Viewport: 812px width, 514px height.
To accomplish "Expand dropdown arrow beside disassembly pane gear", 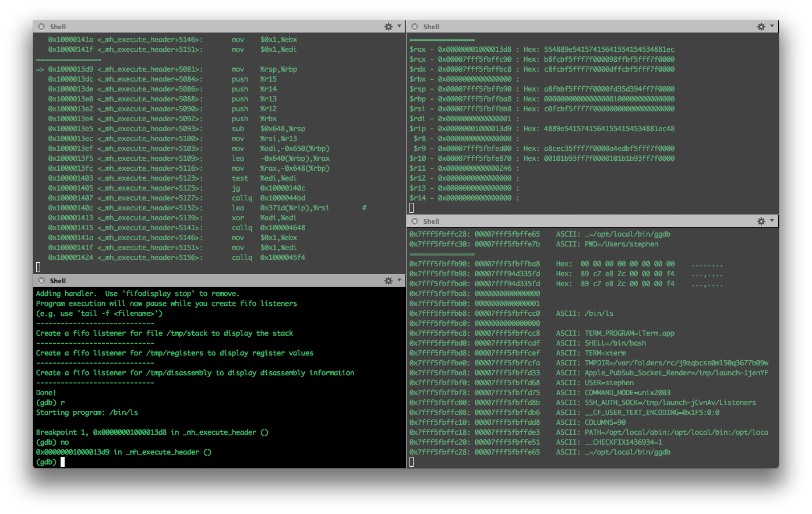I will [x=399, y=26].
